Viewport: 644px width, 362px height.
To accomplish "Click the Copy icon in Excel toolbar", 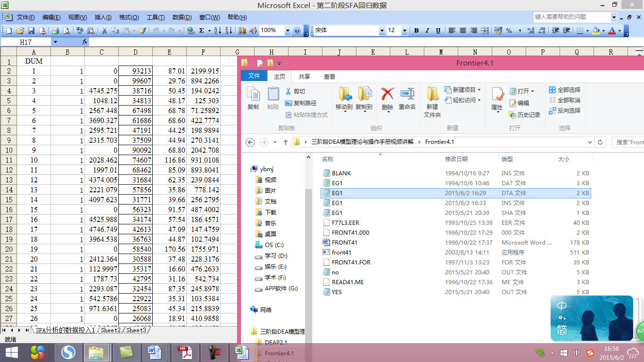I will pos(116,31).
